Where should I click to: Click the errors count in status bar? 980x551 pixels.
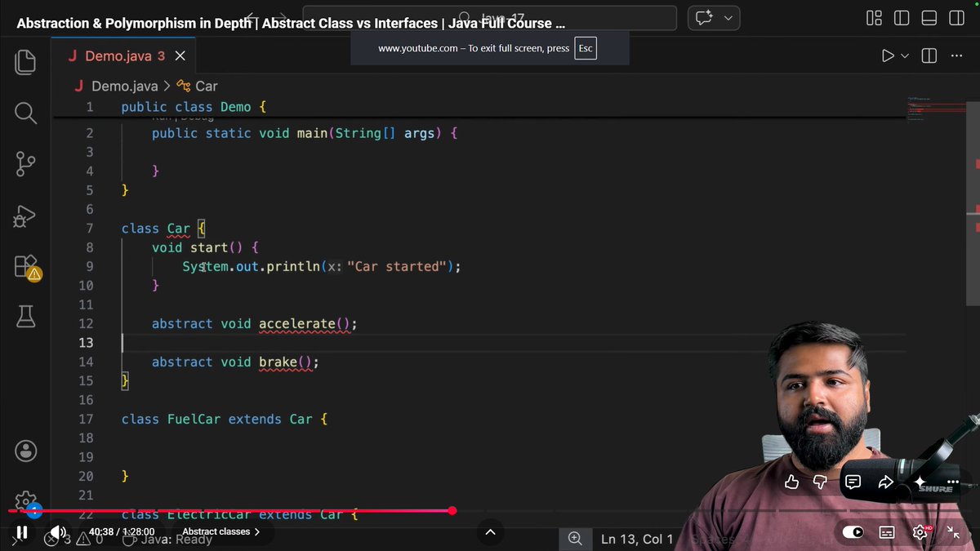coord(73,539)
